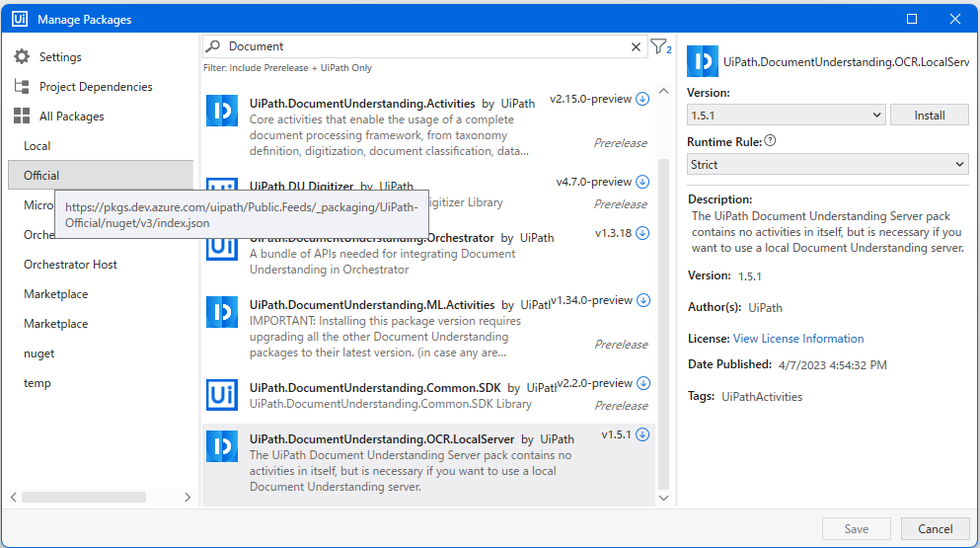Click the magnifier search icon
The image size is (980, 548).
(x=213, y=46)
